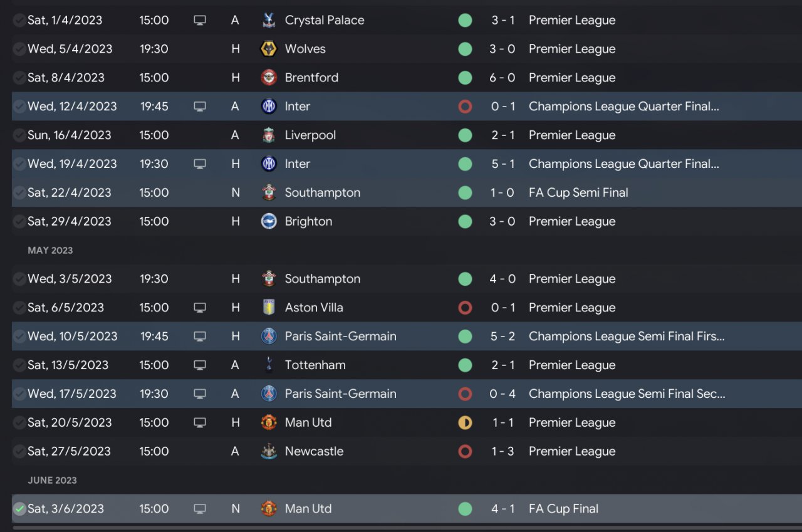Click the Liverpool club badge
Viewport: 802px width, 532px height.
coord(269,135)
